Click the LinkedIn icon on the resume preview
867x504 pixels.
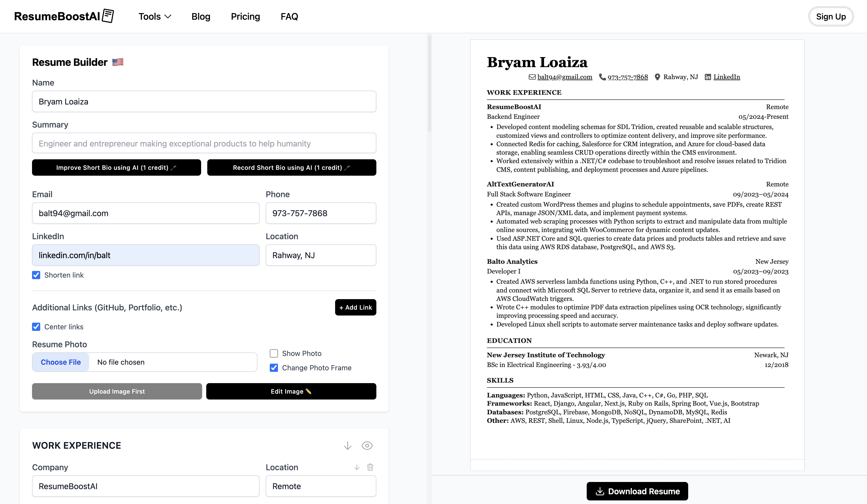(708, 77)
